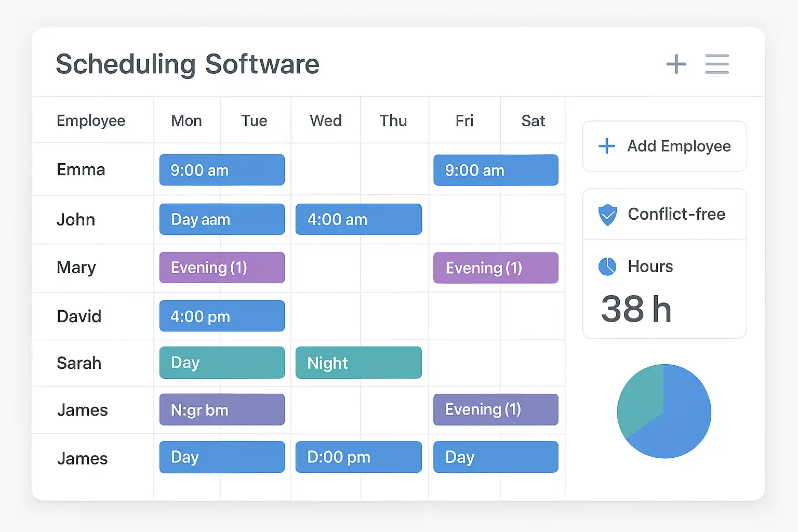Select the employee name Sarah
The image size is (798, 532).
[79, 363]
